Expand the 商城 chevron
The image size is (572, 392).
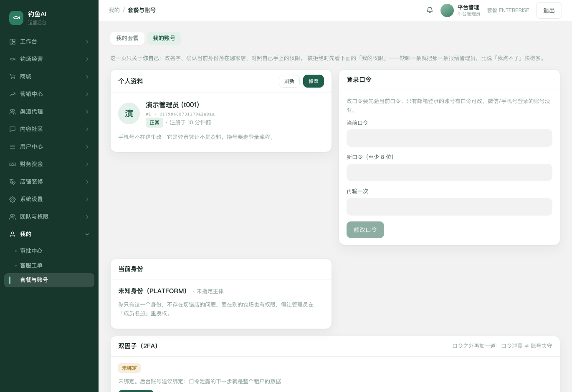tap(87, 77)
